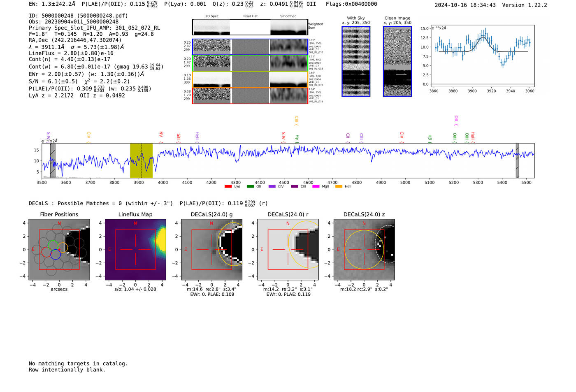Click the '2D Spec' column header
Screen dimensions: 576x392
pyautogui.click(x=212, y=16)
